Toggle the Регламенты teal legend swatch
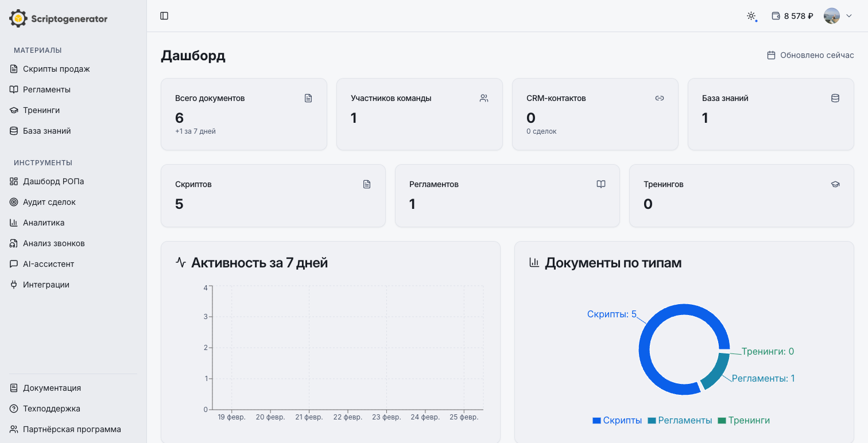 652,421
